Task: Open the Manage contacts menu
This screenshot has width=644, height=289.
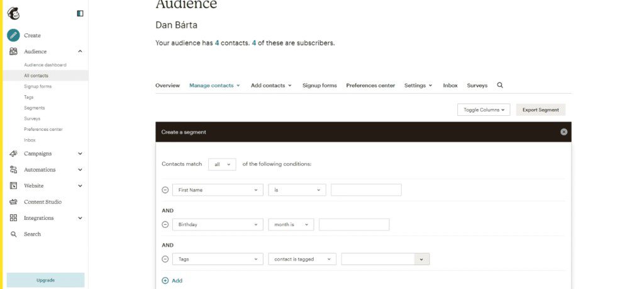Action: point(214,86)
